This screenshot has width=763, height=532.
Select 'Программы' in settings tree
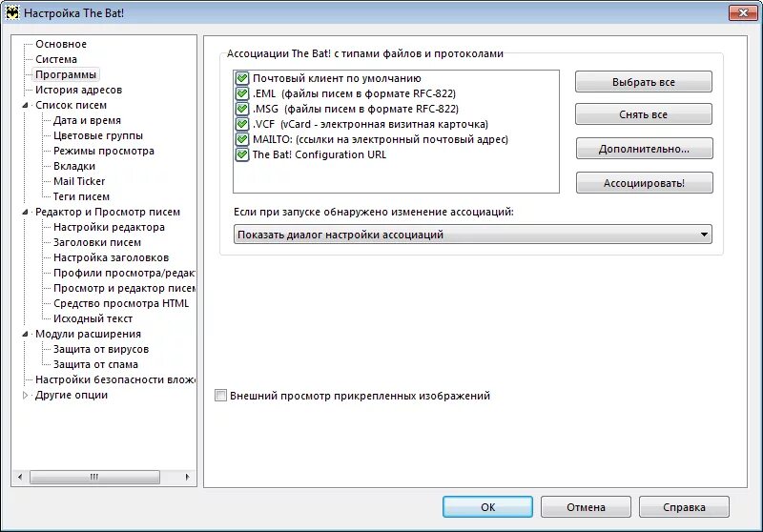66,74
